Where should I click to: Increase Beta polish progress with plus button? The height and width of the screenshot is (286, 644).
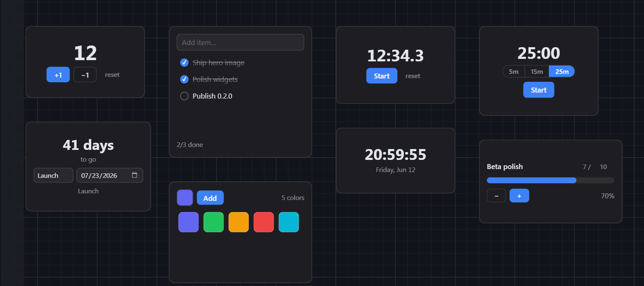[x=519, y=195]
